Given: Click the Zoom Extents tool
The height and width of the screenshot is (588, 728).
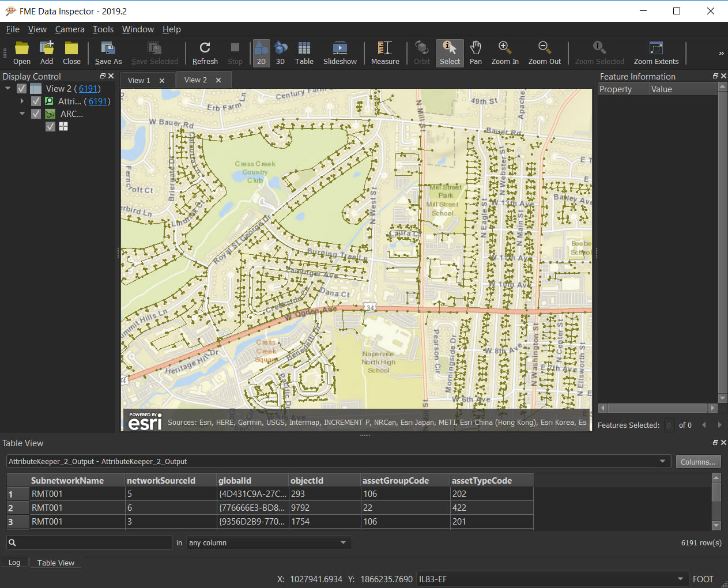Looking at the screenshot, I should pyautogui.click(x=656, y=52).
